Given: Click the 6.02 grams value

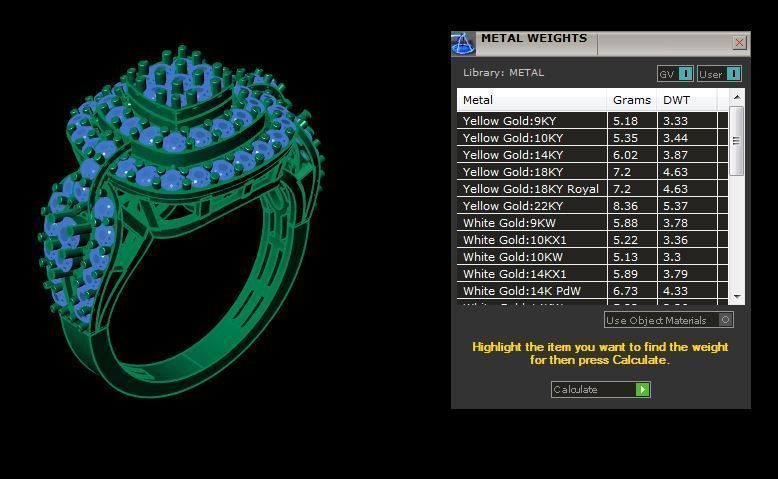Looking at the screenshot, I should 625,155.
